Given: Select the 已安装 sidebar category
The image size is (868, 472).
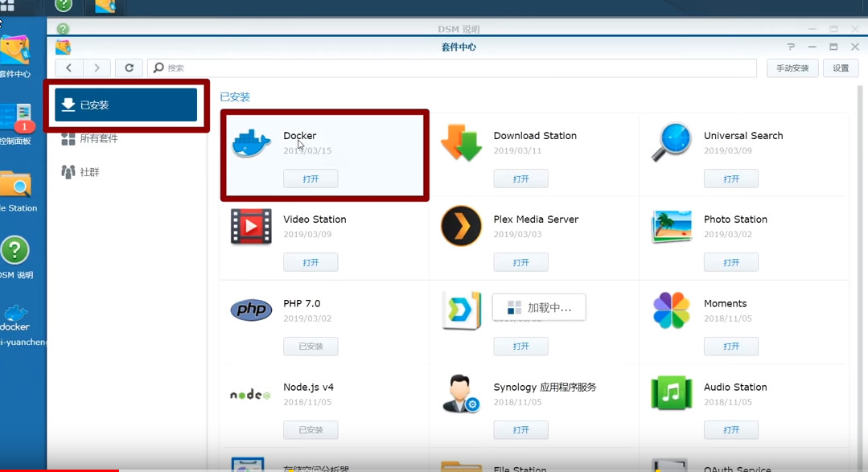Looking at the screenshot, I should tap(126, 105).
